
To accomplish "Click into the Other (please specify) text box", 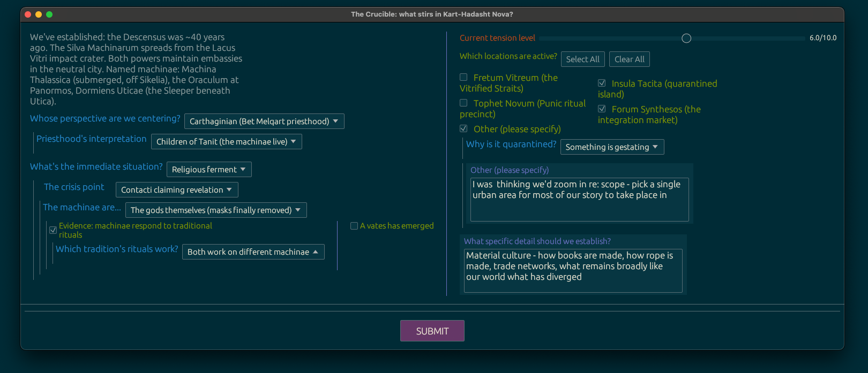I will 579,199.
